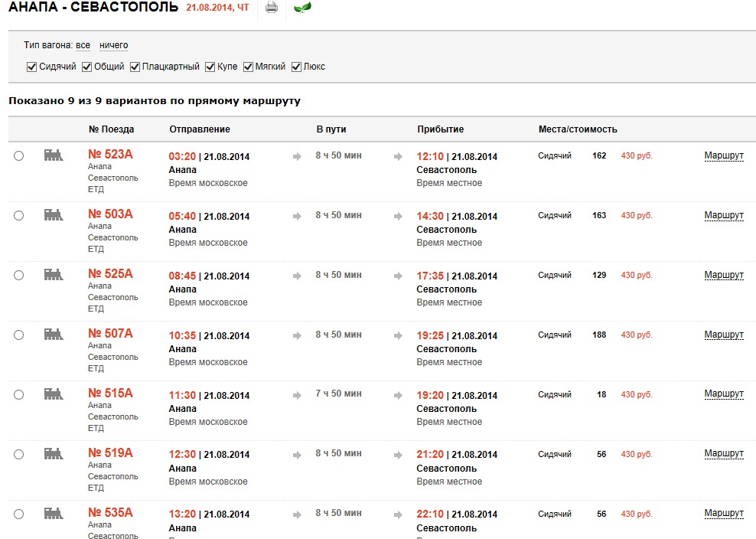
Task: Open Маршрут link for train 523А
Action: [x=724, y=156]
